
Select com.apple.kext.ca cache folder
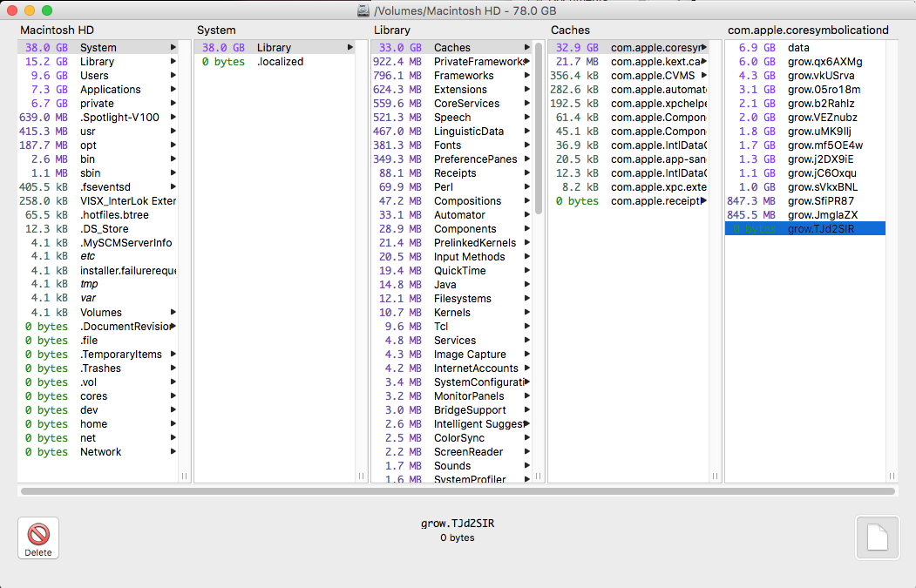pyautogui.click(x=628, y=61)
